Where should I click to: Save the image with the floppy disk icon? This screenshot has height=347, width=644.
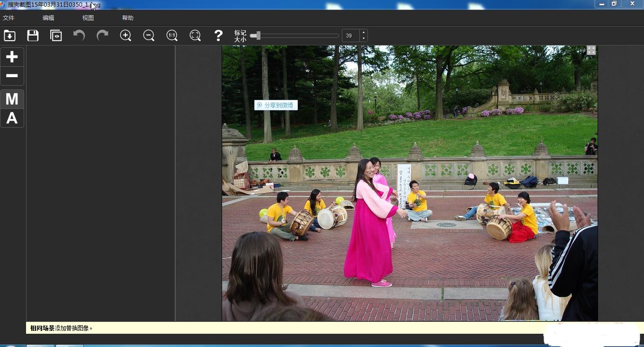click(x=33, y=36)
